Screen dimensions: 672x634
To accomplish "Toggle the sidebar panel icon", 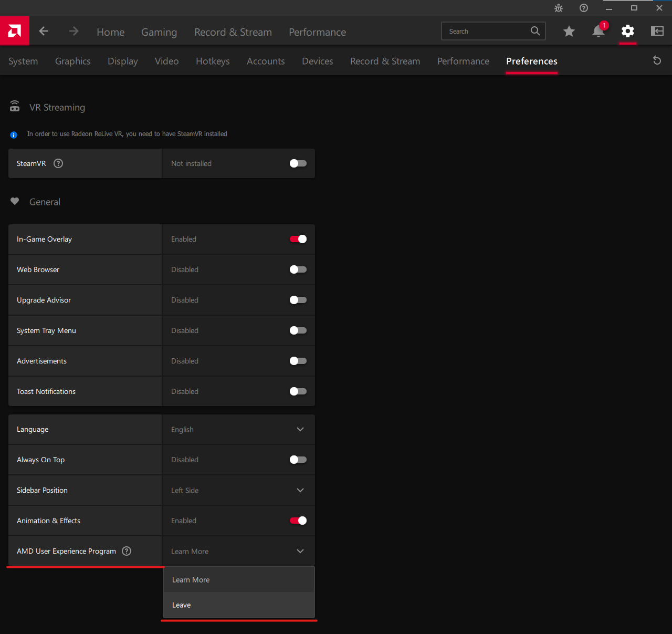I will click(x=657, y=31).
